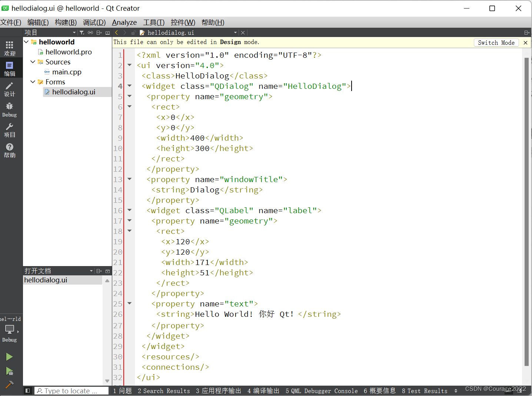Split the project pane

coord(99,33)
